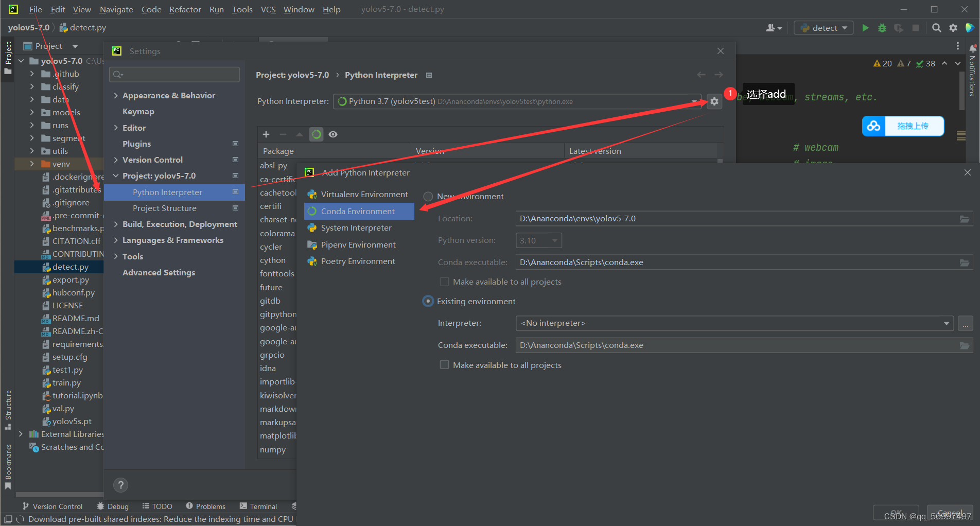This screenshot has height=526, width=980.
Task: Click the JetBrains toolbox colorful icon top-right
Action: [x=970, y=28]
